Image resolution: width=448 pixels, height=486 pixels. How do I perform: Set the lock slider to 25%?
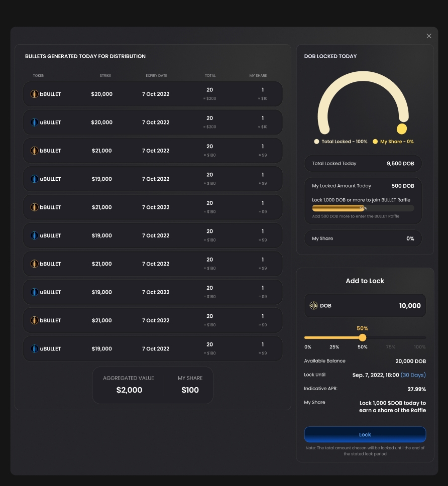(334, 338)
